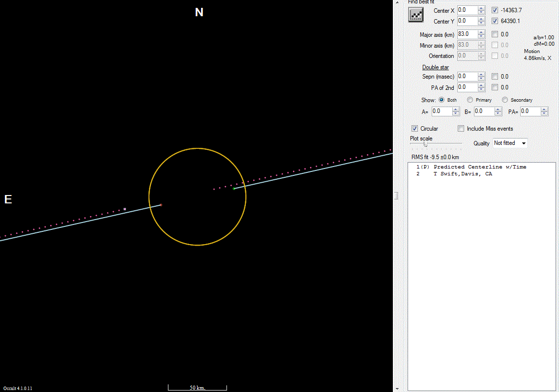The width and height of the screenshot is (559, 392).
Task: Click the Sepn (masec) input field
Action: pos(468,77)
